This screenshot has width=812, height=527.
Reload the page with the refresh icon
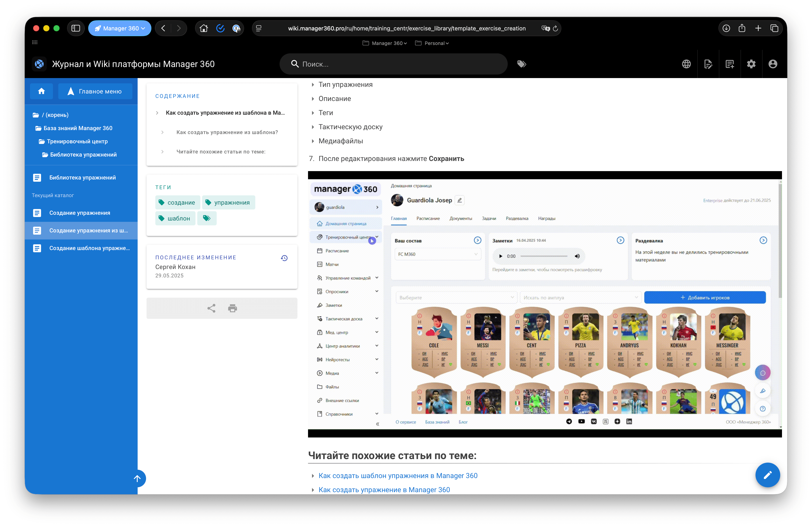[555, 28]
